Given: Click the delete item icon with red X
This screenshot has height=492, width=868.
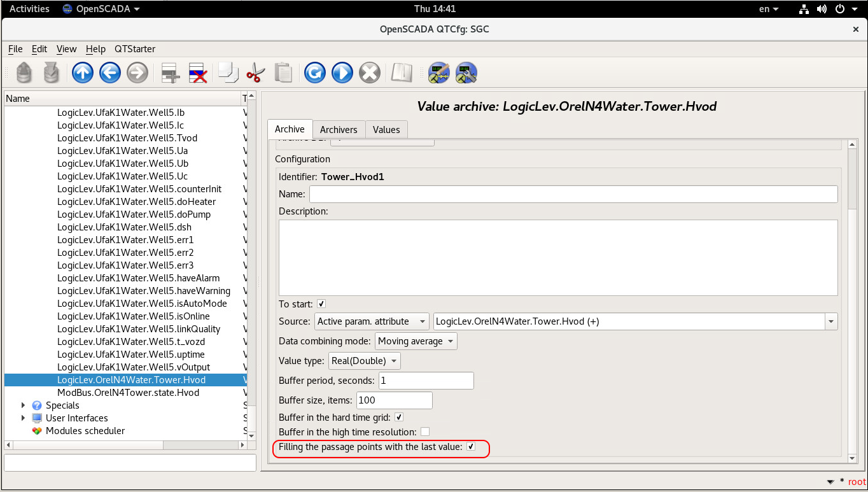Looking at the screenshot, I should tap(198, 73).
